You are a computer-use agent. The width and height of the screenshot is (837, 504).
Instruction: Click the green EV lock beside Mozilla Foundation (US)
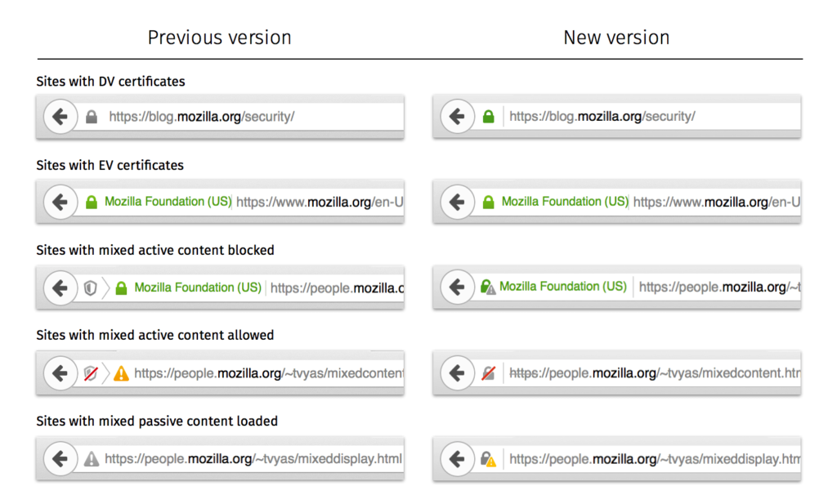point(92,202)
